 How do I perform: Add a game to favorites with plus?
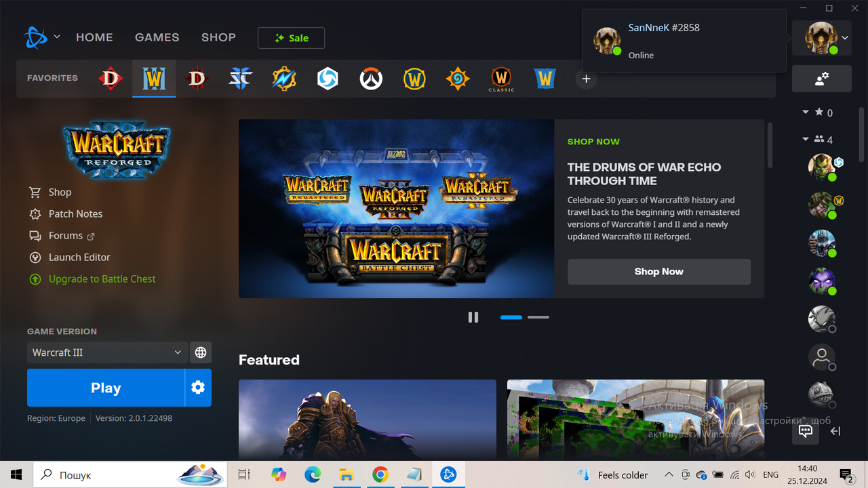click(x=587, y=79)
